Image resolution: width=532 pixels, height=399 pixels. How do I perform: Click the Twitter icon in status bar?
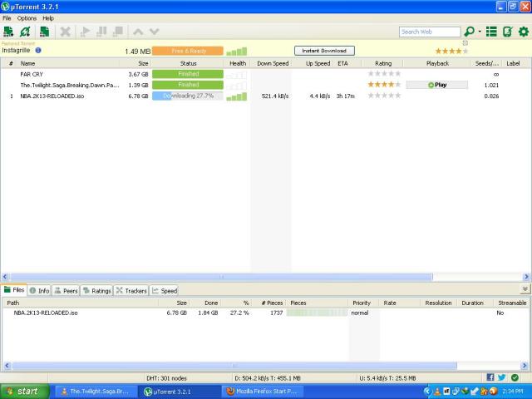tap(502, 377)
